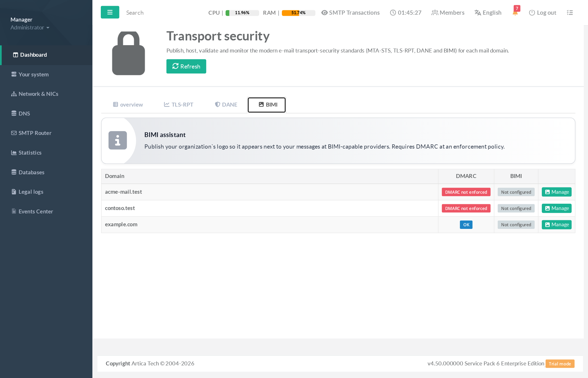The image size is (588, 378).
Task: Click the DNS database icon
Action: 14,113
